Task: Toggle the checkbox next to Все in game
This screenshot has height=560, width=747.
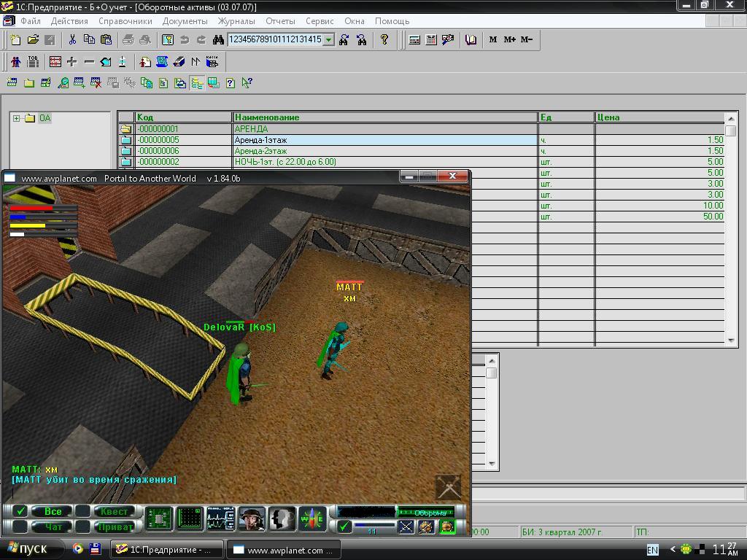Action: tap(20, 511)
